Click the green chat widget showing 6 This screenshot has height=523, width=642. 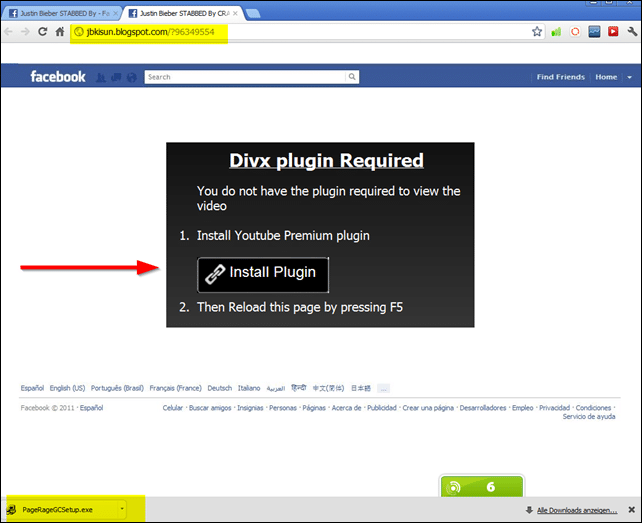(x=482, y=487)
